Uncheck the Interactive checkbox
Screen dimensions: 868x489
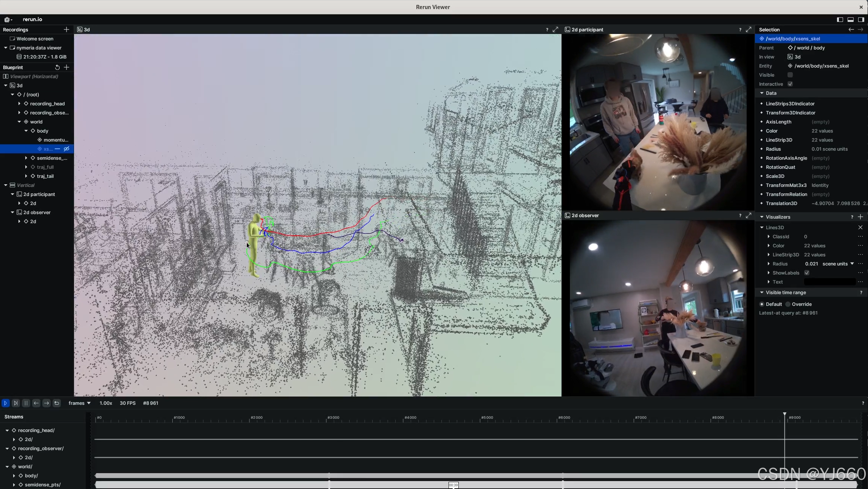click(790, 84)
